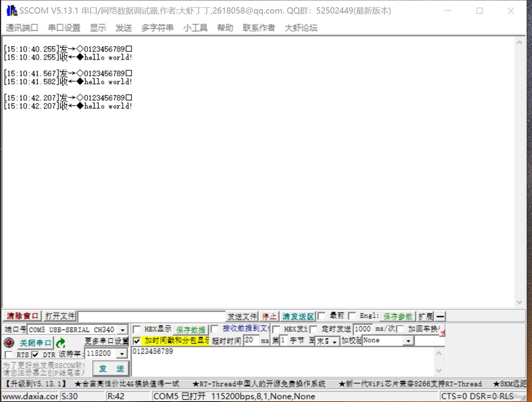Click the SSCOM app icon in title bar
This screenshot has width=532, height=402.
click(x=12, y=10)
